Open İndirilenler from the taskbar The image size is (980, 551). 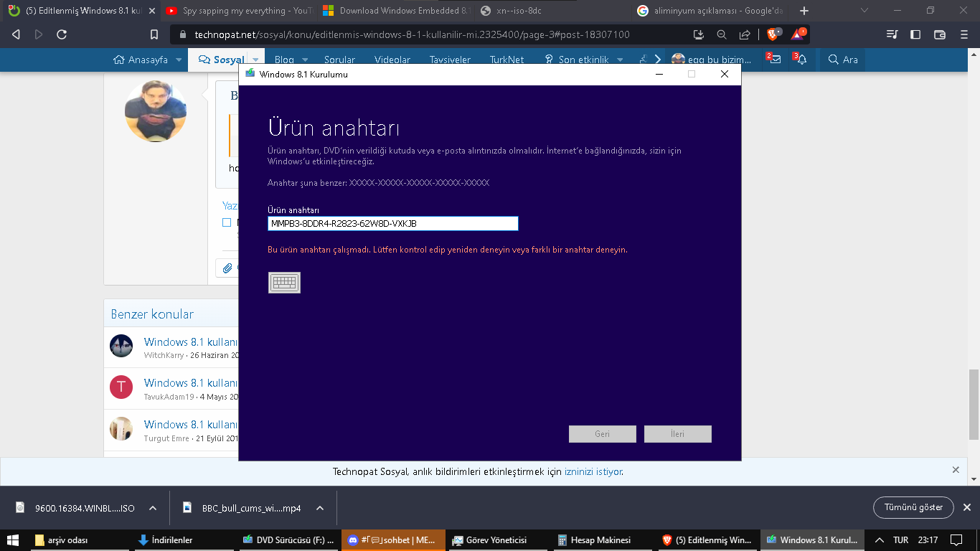click(184, 540)
